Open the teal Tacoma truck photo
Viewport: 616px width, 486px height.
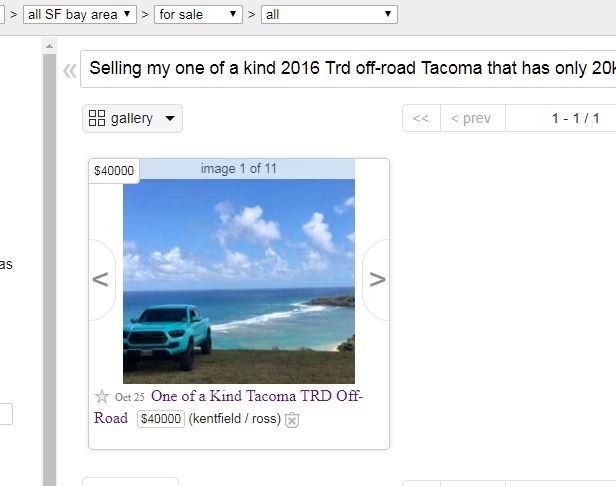(x=239, y=281)
